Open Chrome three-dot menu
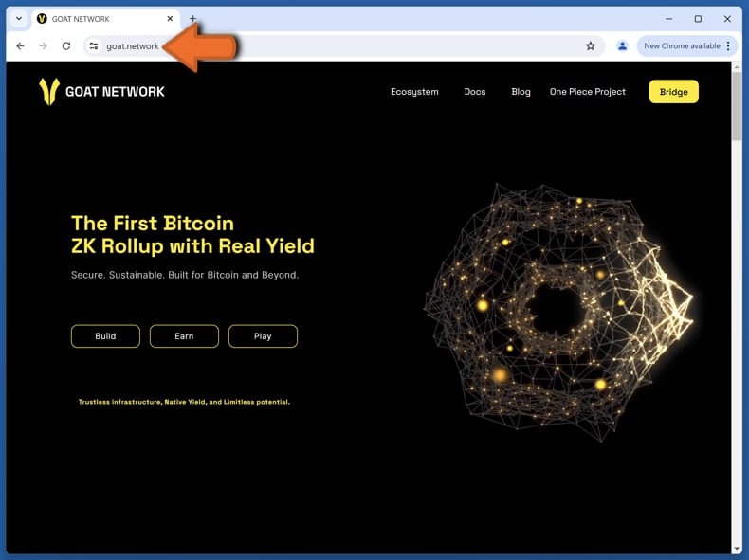This screenshot has height=560, width=749. [x=728, y=45]
